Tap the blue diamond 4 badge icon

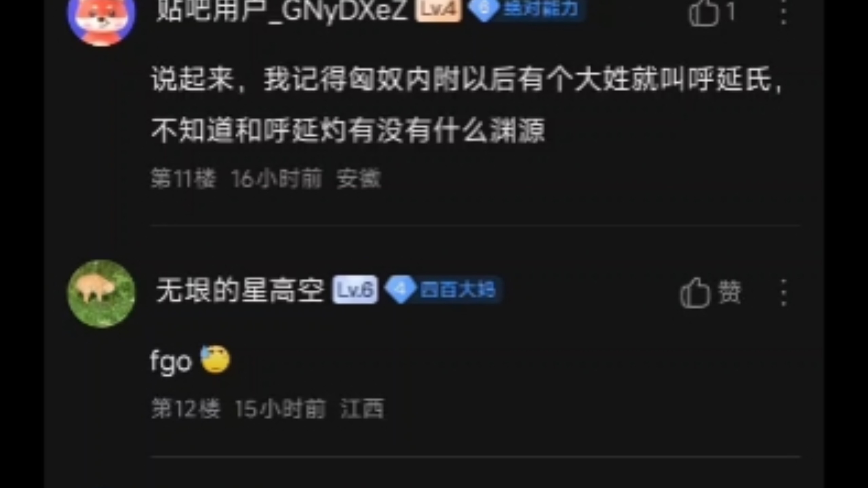pos(401,289)
